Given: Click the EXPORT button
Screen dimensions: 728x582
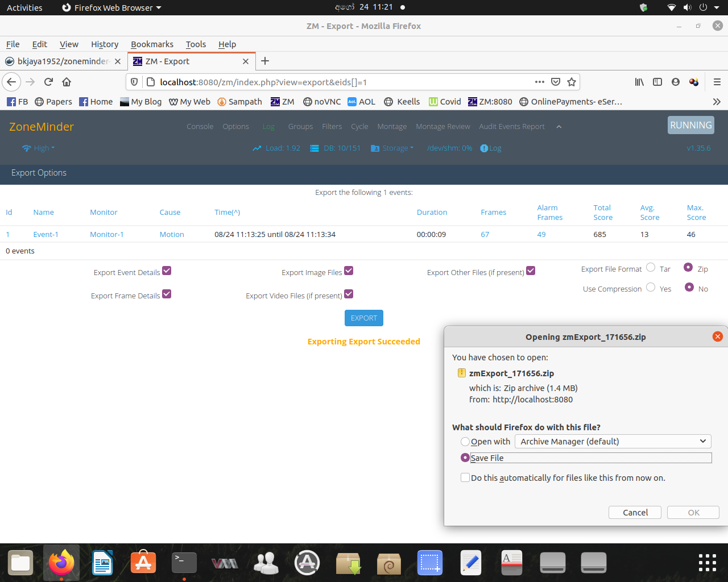Looking at the screenshot, I should (x=364, y=318).
